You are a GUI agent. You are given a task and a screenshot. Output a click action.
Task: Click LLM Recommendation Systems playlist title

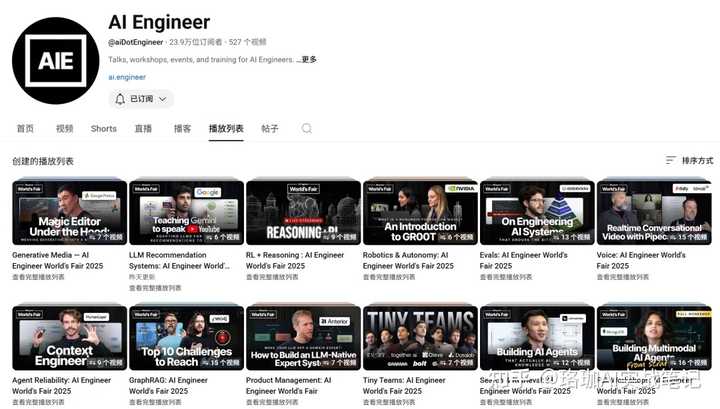point(180,260)
